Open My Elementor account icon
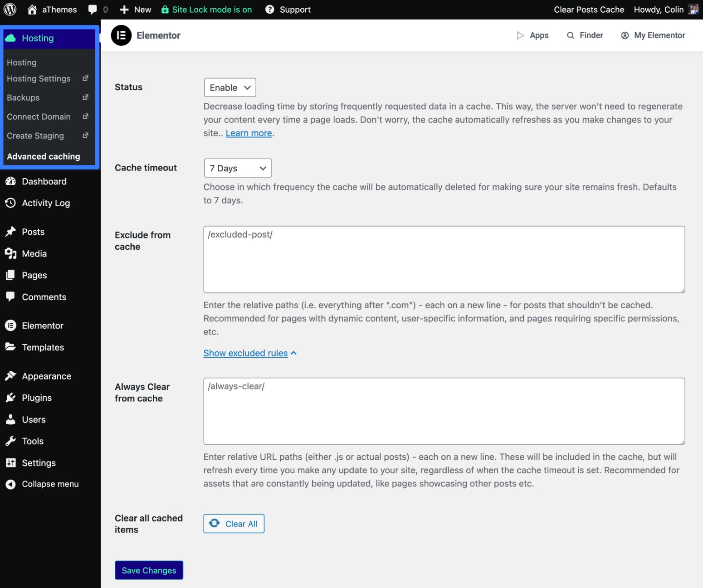The image size is (703, 588). (625, 35)
